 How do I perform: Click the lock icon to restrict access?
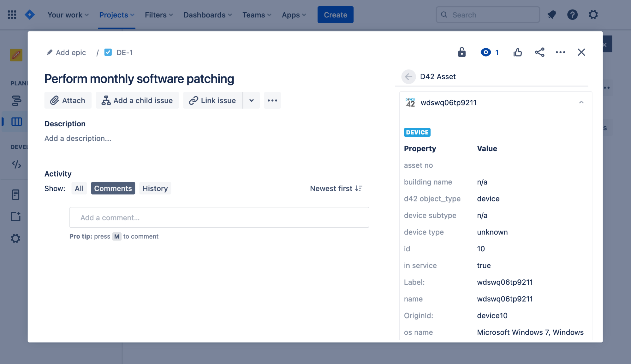(462, 52)
